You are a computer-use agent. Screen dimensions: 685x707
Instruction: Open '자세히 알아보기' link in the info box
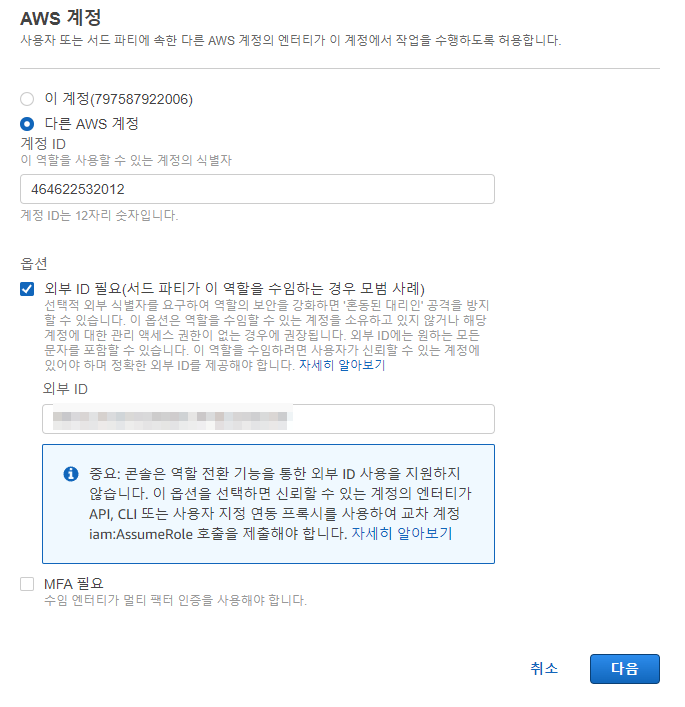[401, 533]
